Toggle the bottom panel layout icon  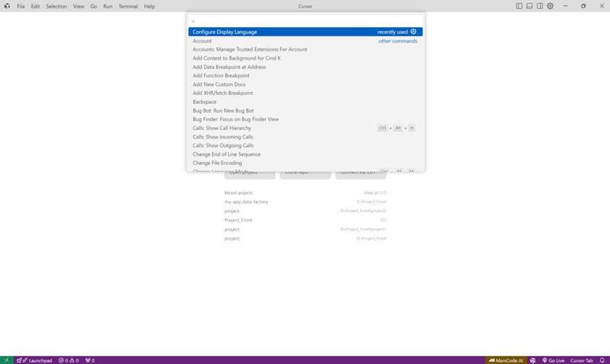pos(529,6)
